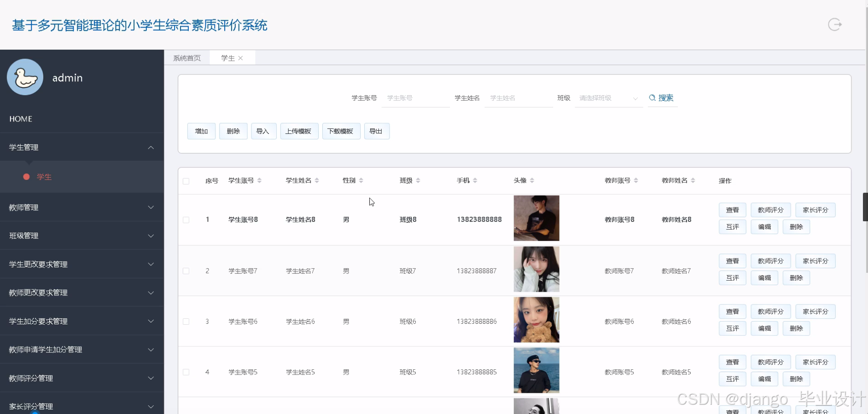Viewport: 868px width, 414px height.
Task: Toggle the select-all checkbox in table header
Action: [x=186, y=181]
